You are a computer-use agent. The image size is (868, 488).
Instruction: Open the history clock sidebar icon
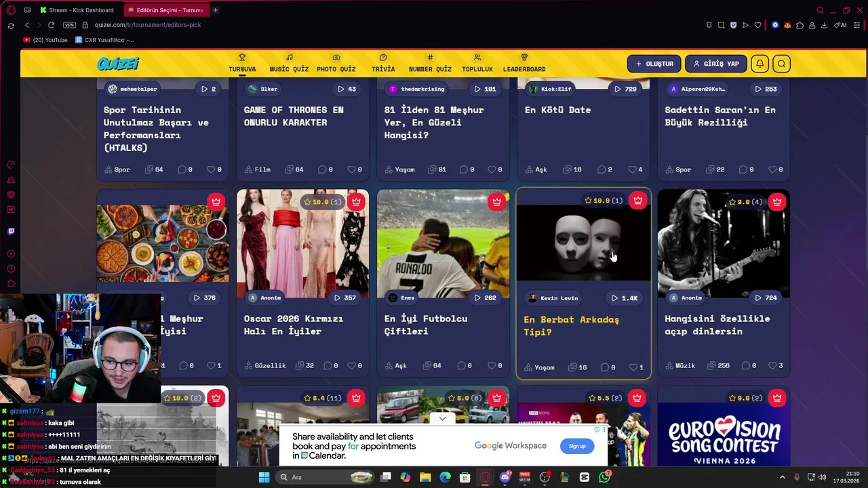tap(11, 269)
